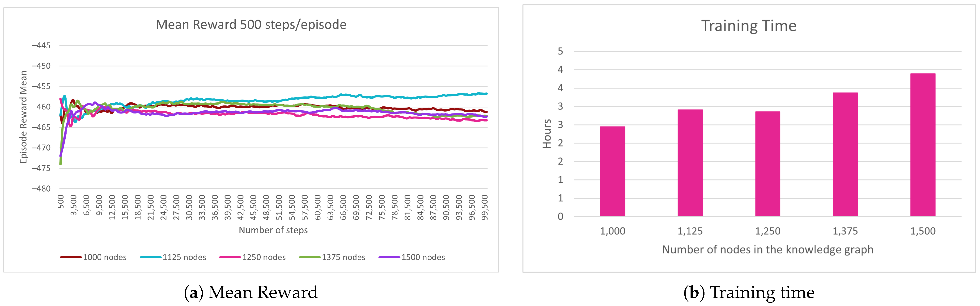This screenshot has width=980, height=306.
Task: Select the 1,375 nodes training time bar
Action: [x=845, y=154]
